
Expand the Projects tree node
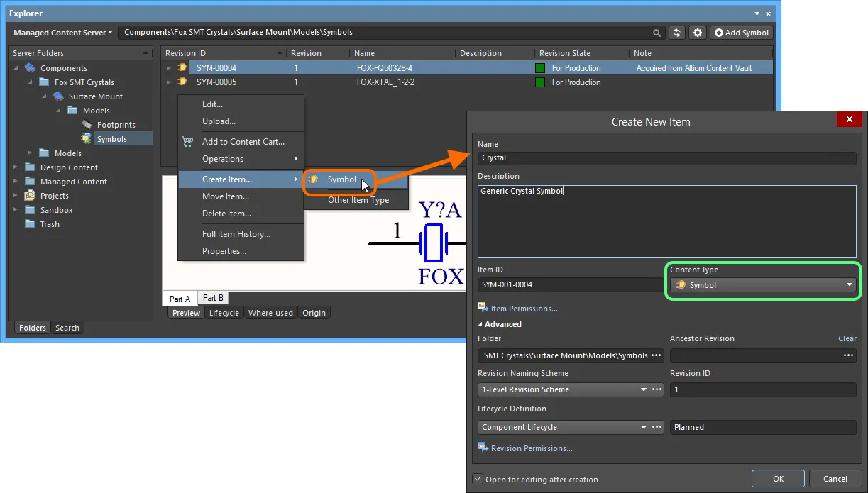point(16,196)
